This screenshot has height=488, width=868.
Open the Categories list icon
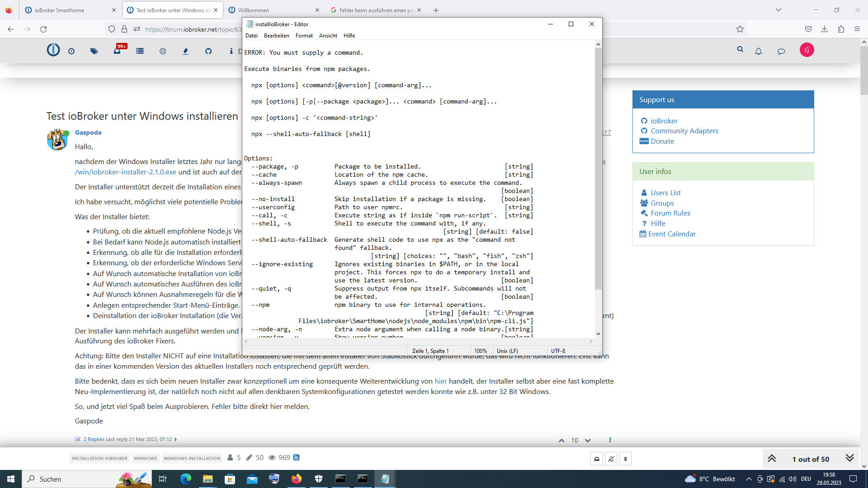tap(140, 52)
